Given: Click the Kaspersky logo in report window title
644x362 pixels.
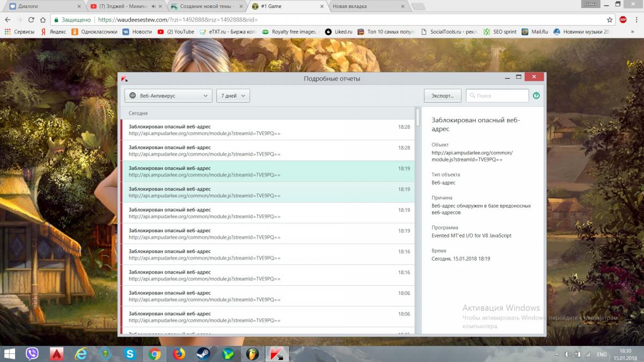Looking at the screenshot, I should (x=125, y=78).
